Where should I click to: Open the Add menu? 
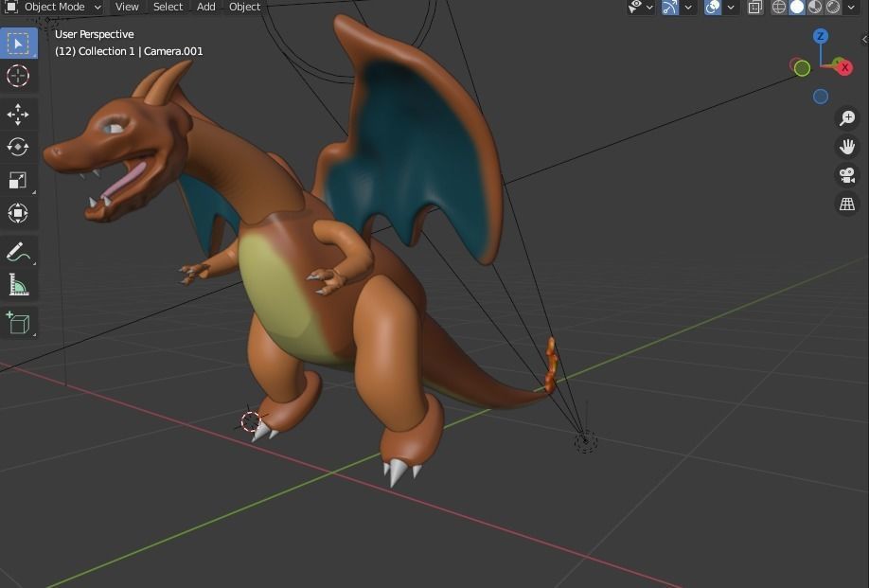206,8
